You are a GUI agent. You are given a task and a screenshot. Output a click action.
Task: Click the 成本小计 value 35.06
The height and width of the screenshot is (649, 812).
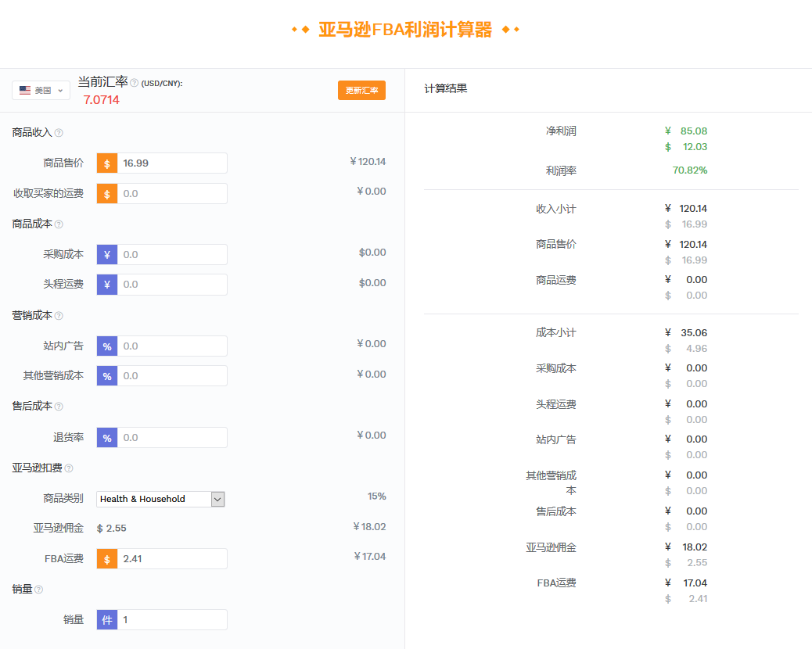(693, 333)
